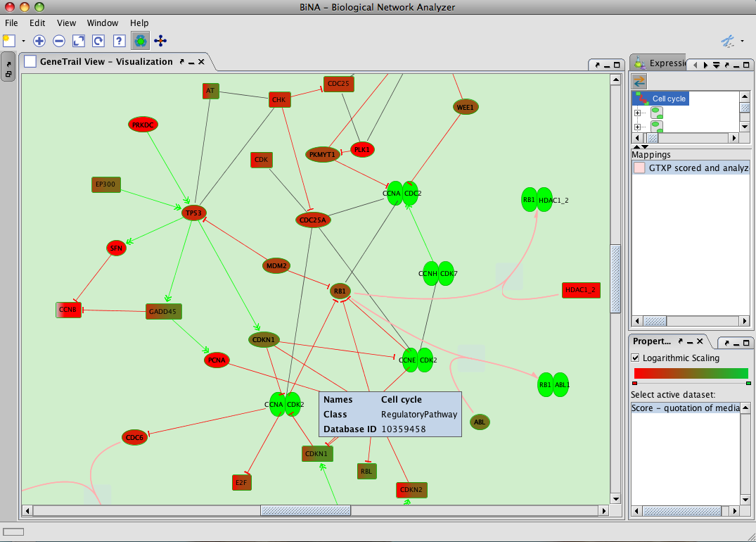Click the orange and blue swap arrows icon
Image resolution: width=756 pixels, height=542 pixels.
click(x=640, y=81)
